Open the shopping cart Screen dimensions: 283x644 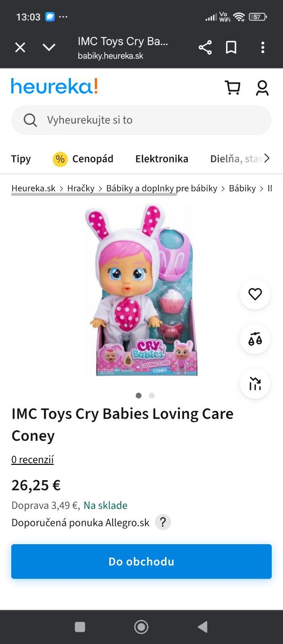coord(232,87)
